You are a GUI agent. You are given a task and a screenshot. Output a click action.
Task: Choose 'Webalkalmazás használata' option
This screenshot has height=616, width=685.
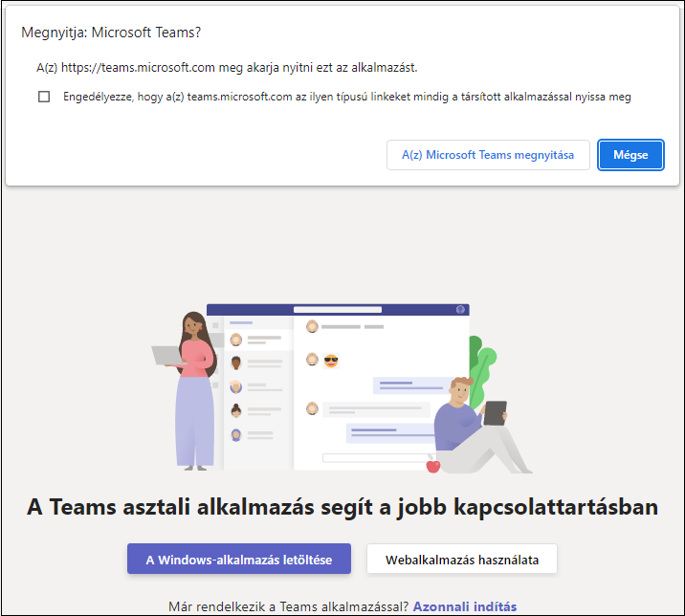461,560
